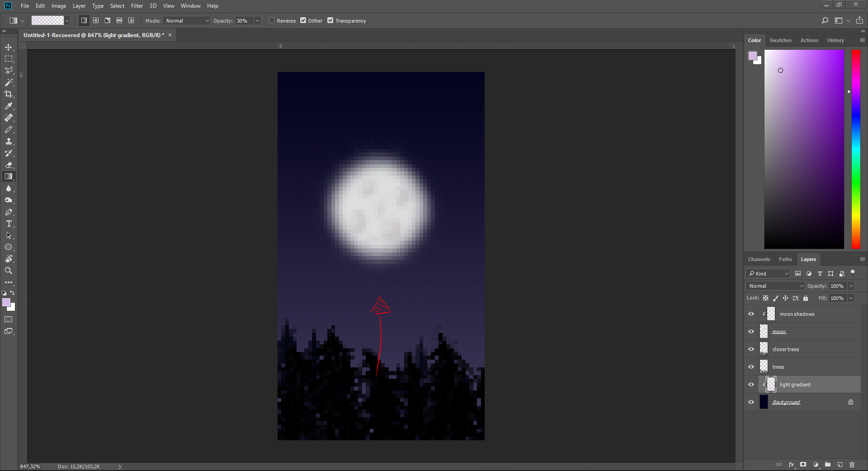
Task: Select the Path Selection tool
Action: [9, 235]
